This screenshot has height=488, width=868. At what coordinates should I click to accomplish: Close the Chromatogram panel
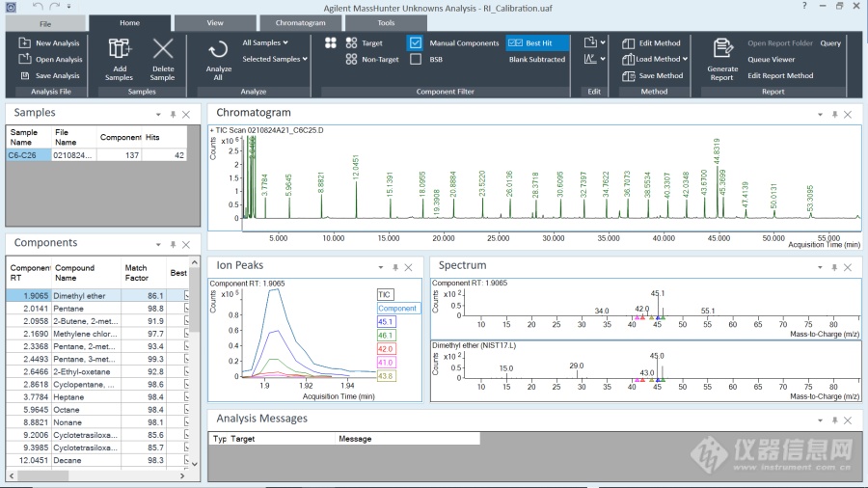[x=848, y=115]
